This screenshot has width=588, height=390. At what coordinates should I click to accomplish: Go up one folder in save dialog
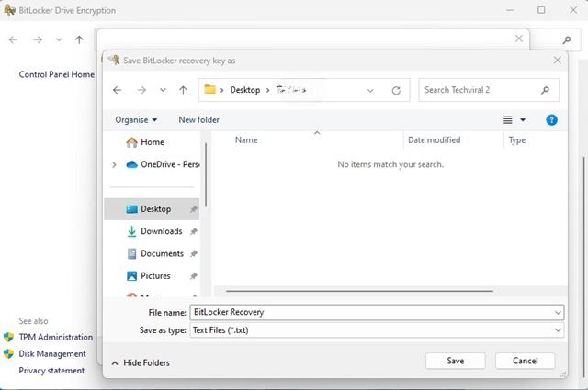183,90
